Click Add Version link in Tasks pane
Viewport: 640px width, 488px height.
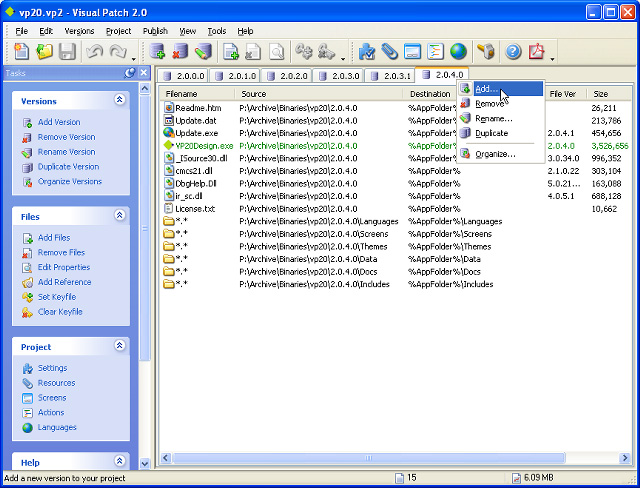click(x=59, y=122)
